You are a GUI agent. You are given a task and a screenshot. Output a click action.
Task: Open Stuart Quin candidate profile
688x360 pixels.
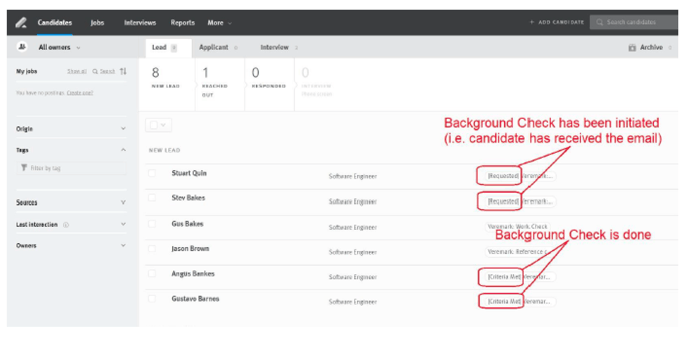tap(189, 173)
